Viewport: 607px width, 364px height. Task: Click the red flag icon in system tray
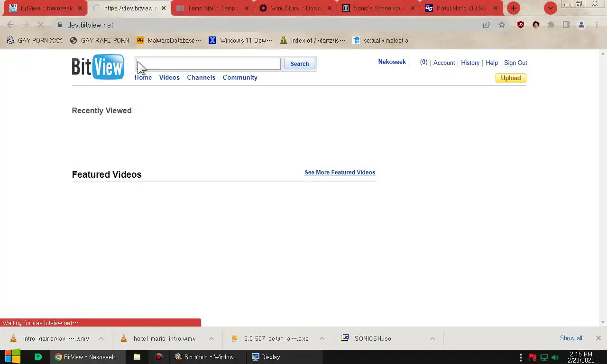click(x=533, y=357)
